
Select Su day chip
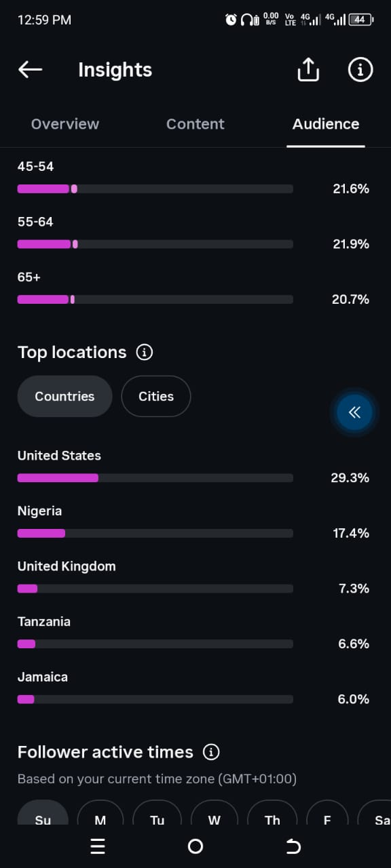tap(43, 812)
